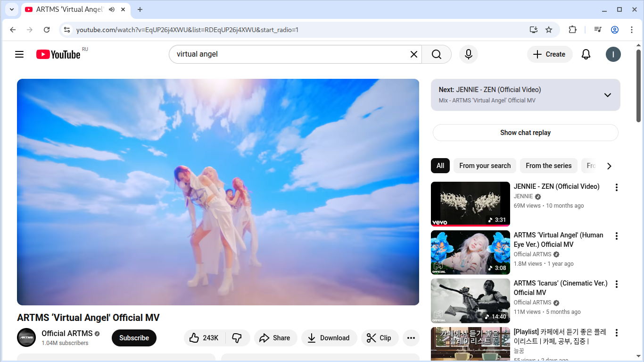Open the JENNIE - ZEN (Official Video) title
The width and height of the screenshot is (644, 362).
tap(557, 186)
